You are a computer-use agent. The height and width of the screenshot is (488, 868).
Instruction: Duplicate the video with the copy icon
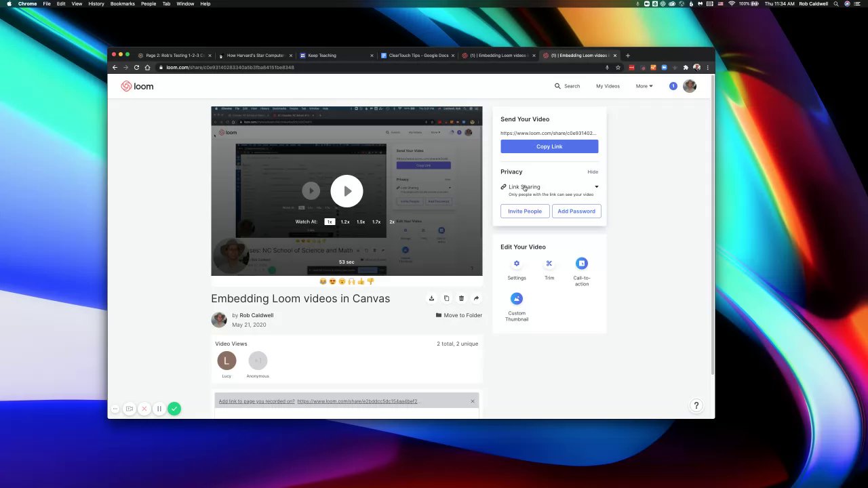(446, 298)
